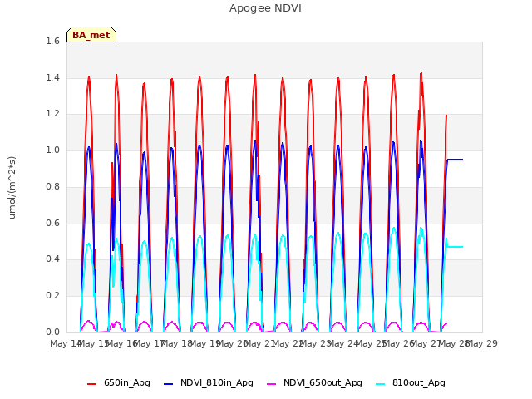Click the 1.6 y-axis tick label
This screenshot has width=532, height=399.
click(52, 41)
